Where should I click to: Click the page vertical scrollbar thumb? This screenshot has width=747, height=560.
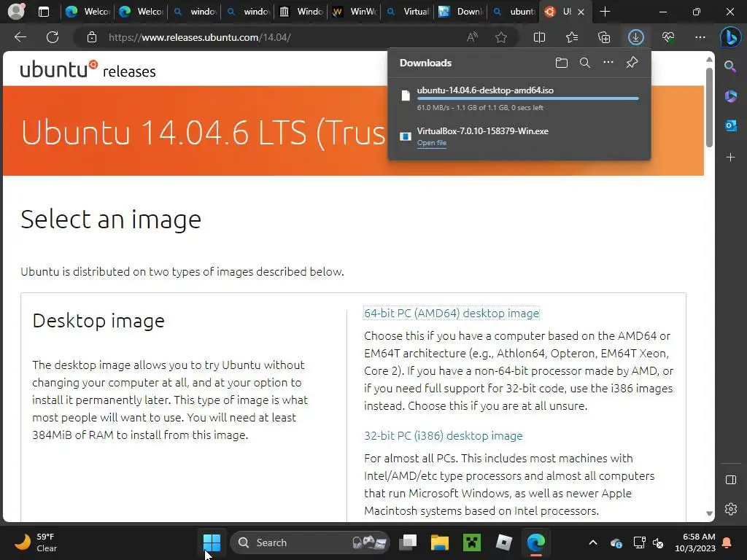click(x=709, y=107)
